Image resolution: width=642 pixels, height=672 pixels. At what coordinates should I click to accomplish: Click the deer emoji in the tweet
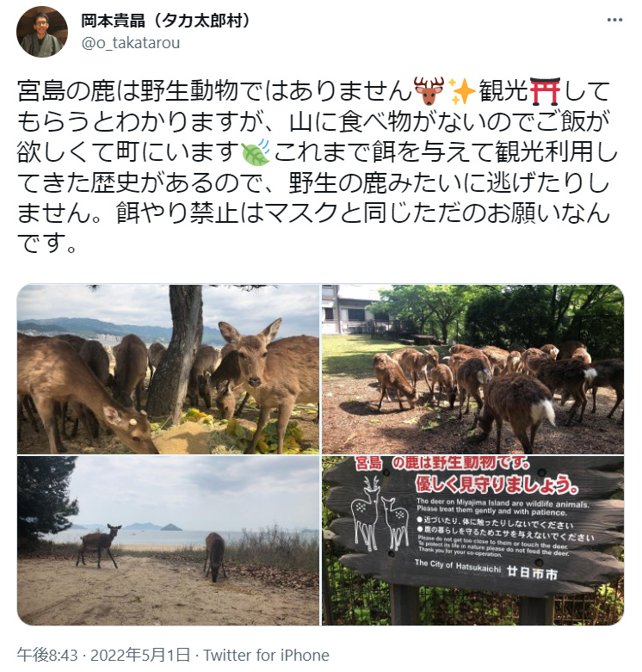[x=429, y=91]
